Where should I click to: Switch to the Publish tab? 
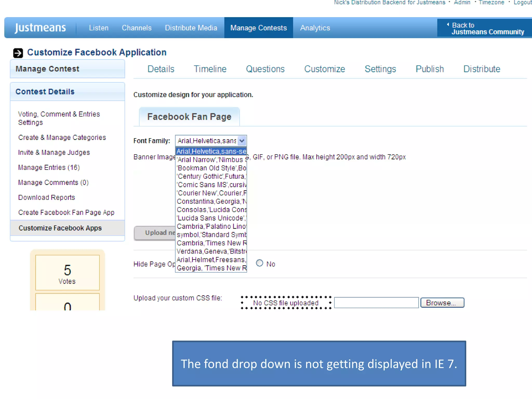tap(430, 69)
